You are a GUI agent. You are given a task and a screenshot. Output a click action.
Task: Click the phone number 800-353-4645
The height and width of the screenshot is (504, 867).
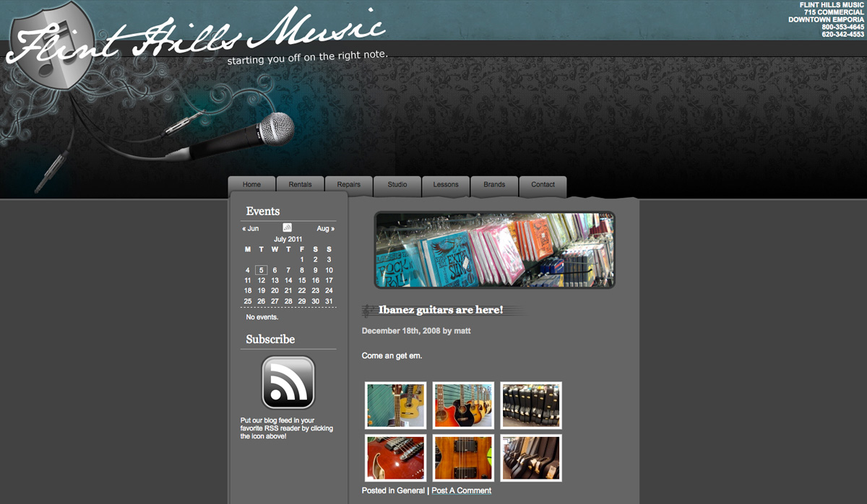click(x=842, y=27)
